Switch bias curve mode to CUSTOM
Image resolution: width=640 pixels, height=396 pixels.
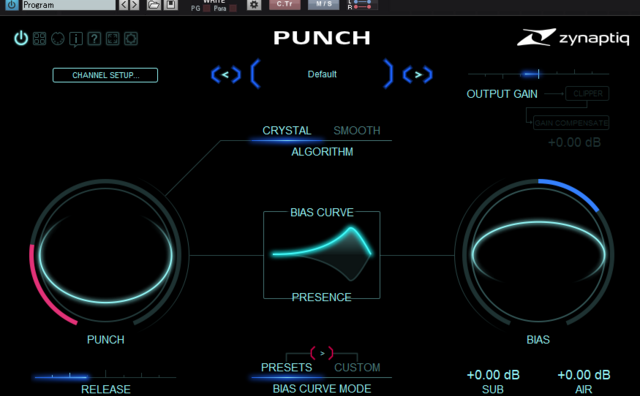tap(357, 367)
